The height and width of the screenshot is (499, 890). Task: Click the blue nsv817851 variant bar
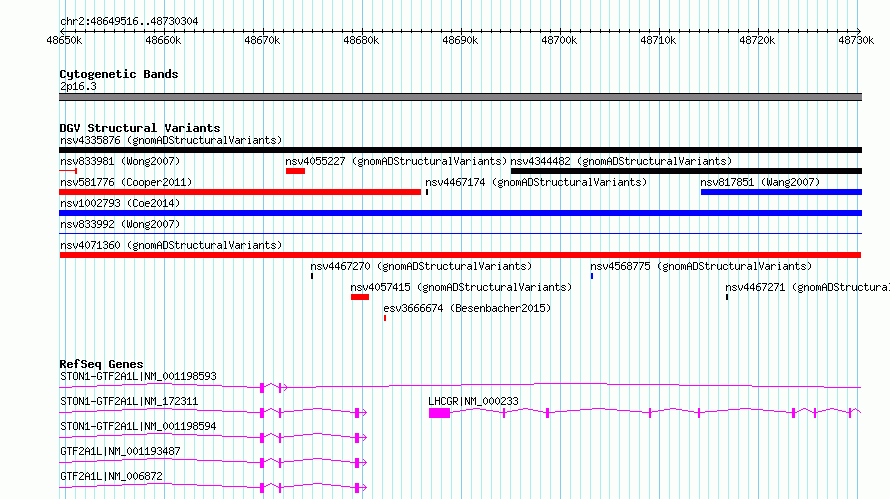pos(782,192)
